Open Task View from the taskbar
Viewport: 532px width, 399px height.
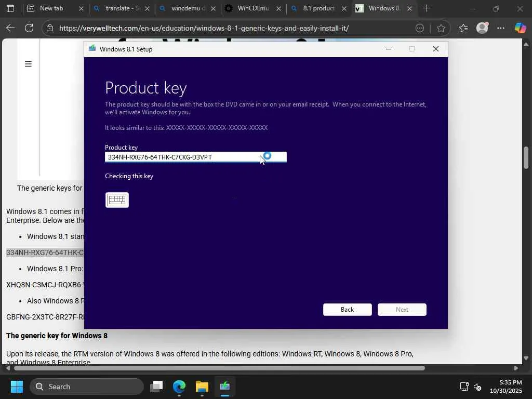(156, 387)
